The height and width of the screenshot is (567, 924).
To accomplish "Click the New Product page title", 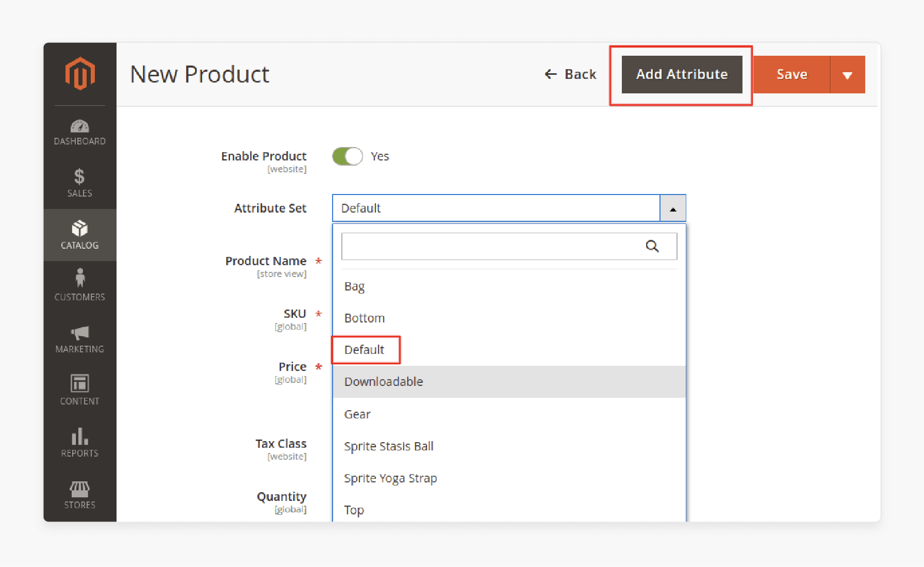I will pyautogui.click(x=200, y=74).
